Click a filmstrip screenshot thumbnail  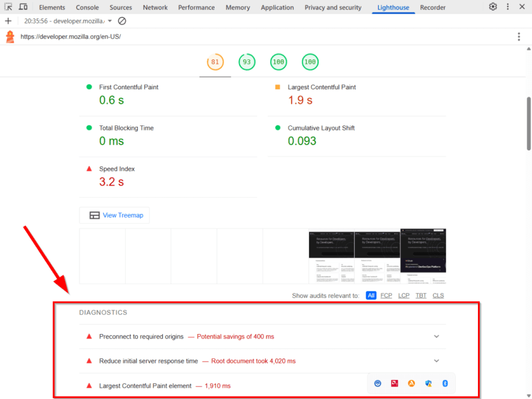tap(331, 255)
